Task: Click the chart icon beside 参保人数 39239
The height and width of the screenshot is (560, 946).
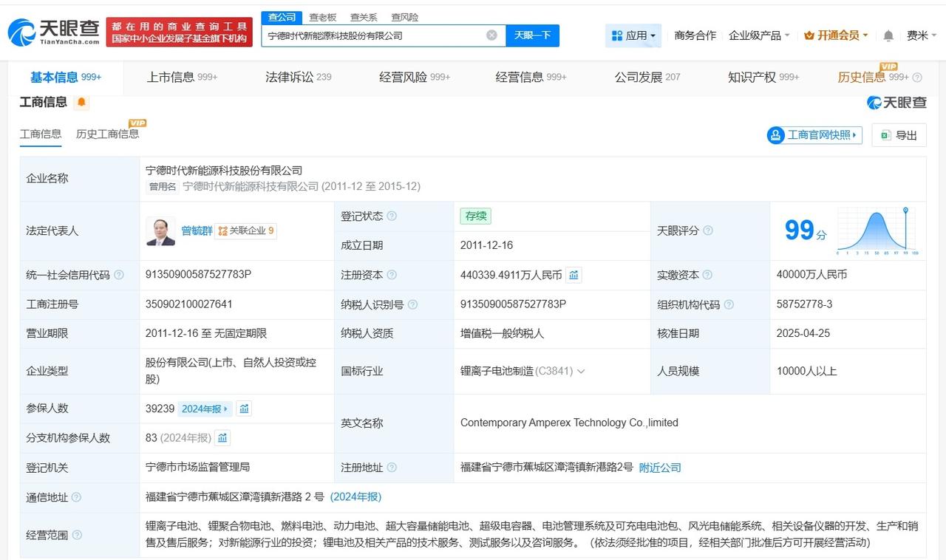Action: [243, 408]
